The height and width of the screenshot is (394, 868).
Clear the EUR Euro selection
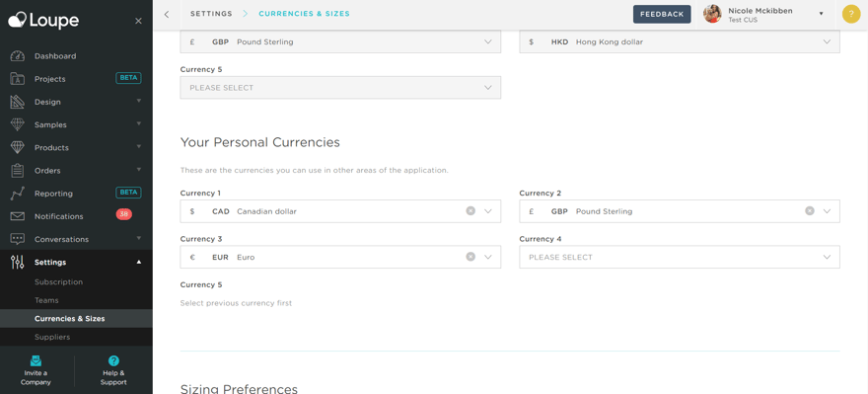point(470,257)
